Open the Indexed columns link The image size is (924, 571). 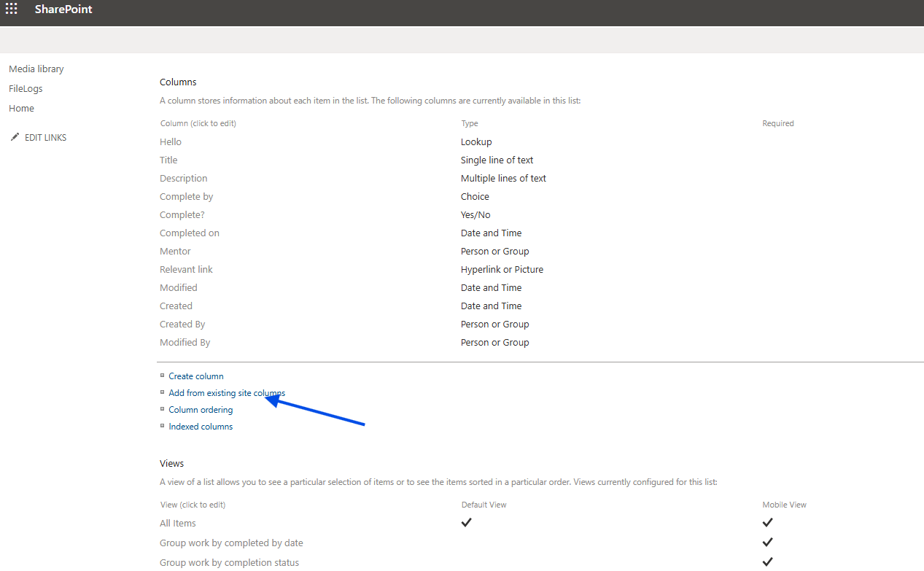click(x=201, y=427)
